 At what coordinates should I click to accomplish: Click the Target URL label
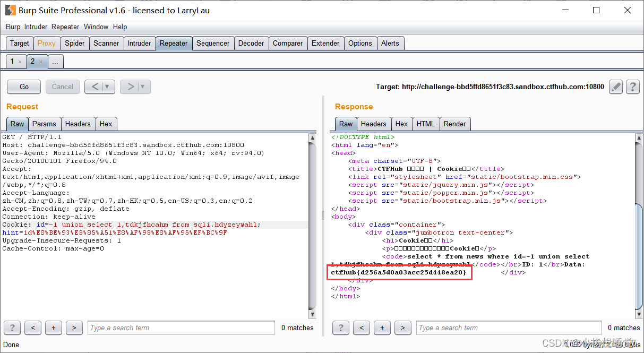(x=490, y=87)
